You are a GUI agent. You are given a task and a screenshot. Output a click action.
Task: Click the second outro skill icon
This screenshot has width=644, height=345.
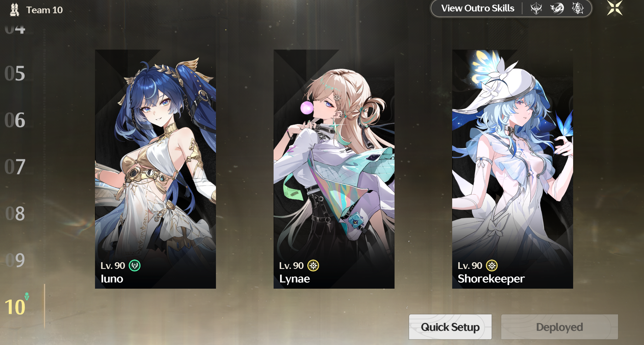(557, 8)
